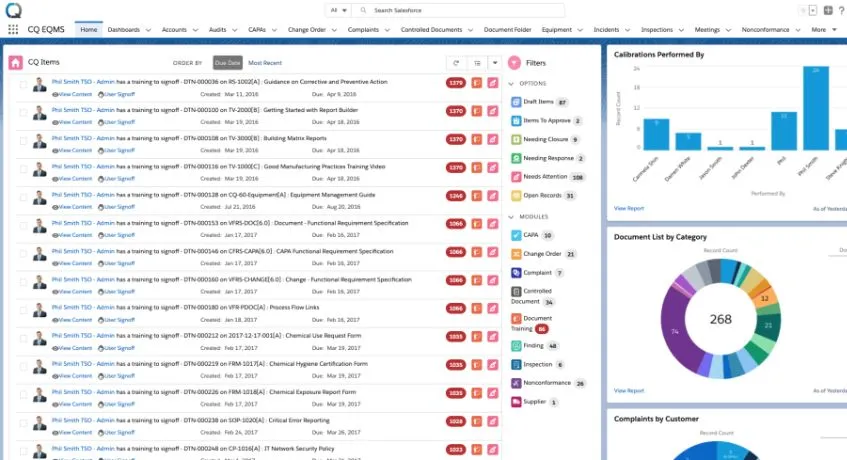Open the Equipment tab
The image size is (847, 460).
click(556, 30)
